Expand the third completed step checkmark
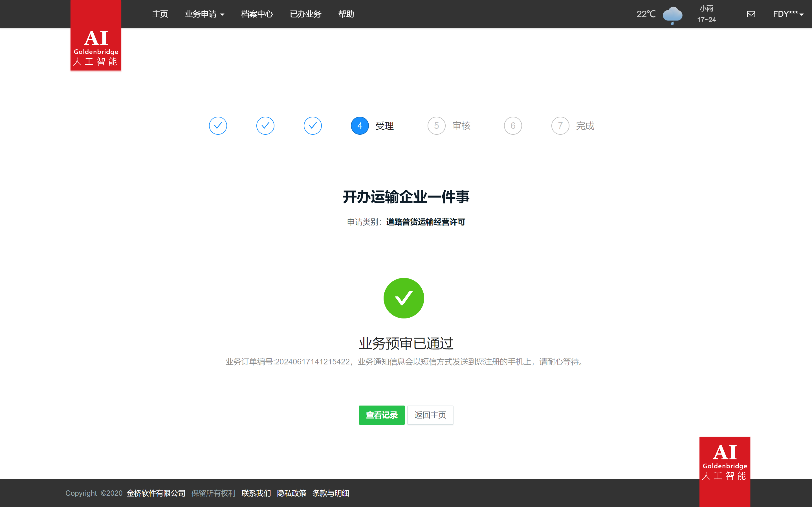Image resolution: width=812 pixels, height=507 pixels. tap(313, 126)
